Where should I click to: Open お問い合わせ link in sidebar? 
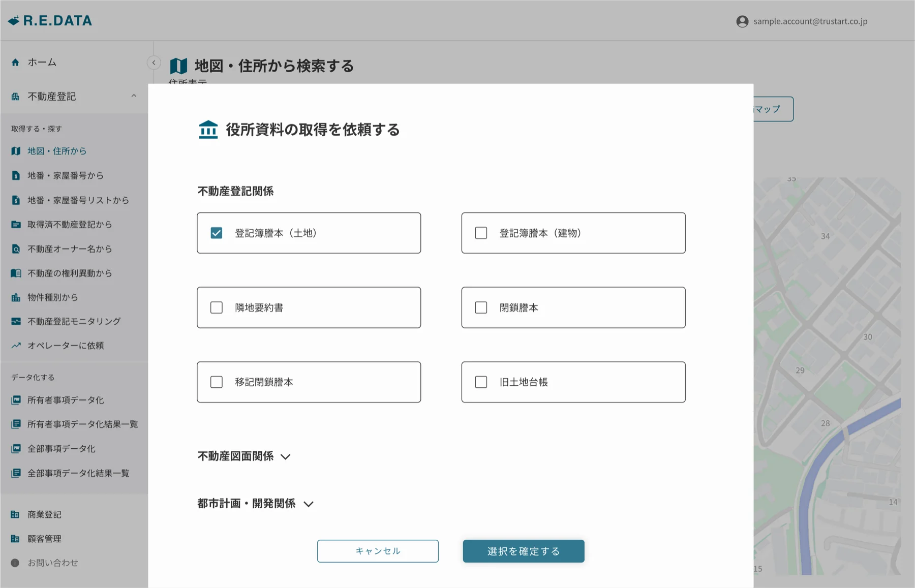point(53,563)
